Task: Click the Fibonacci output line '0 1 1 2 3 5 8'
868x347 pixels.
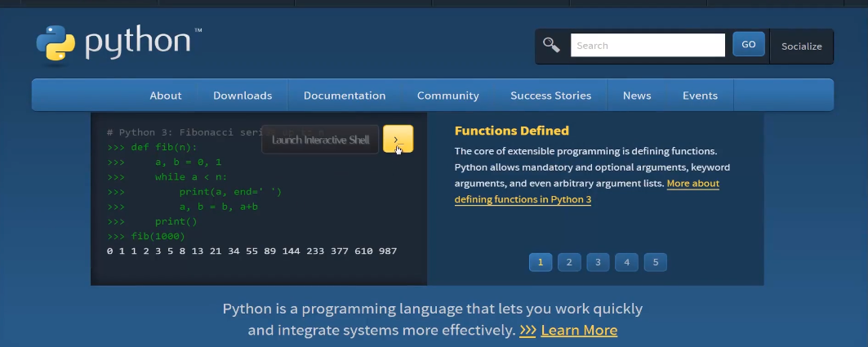Action: (251, 251)
